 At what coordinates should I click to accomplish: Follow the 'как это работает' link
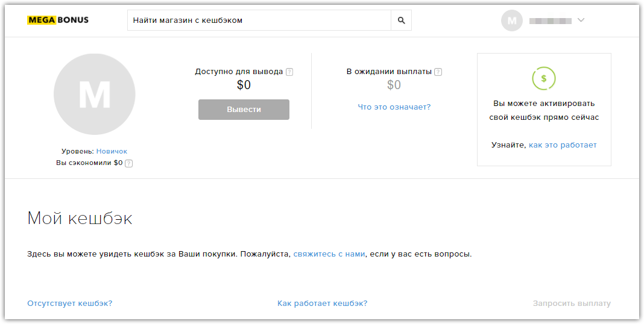point(563,145)
